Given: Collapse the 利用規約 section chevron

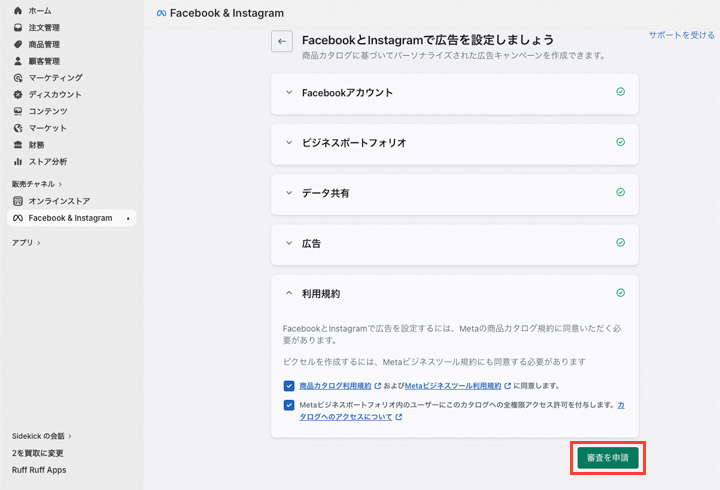Looking at the screenshot, I should [x=289, y=293].
